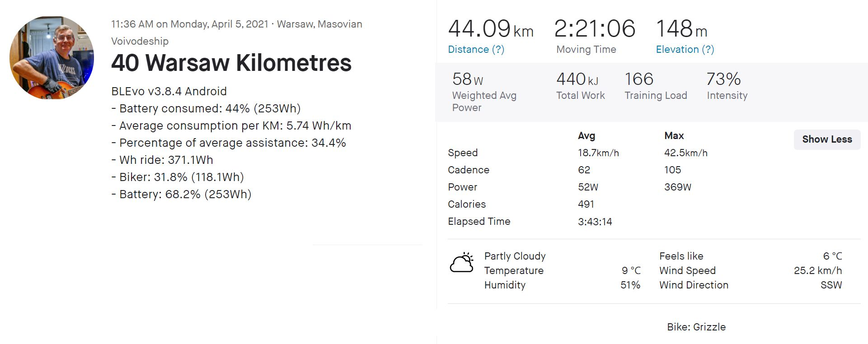868x344 pixels.
Task: Click the Avg column header
Action: pos(586,136)
